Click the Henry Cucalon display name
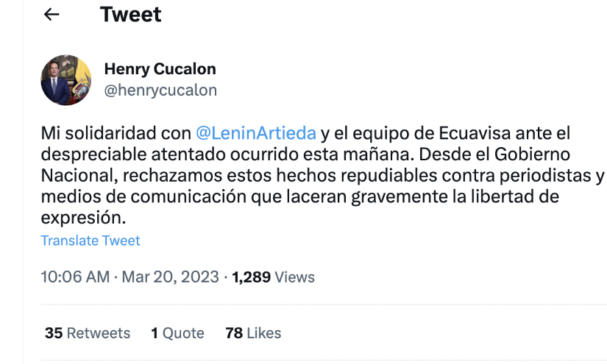Screen dimensions: 607x364 coord(160,70)
